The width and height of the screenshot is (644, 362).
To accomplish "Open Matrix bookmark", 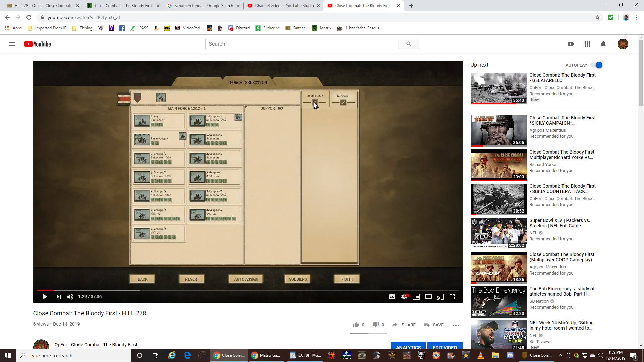I will (x=322, y=28).
